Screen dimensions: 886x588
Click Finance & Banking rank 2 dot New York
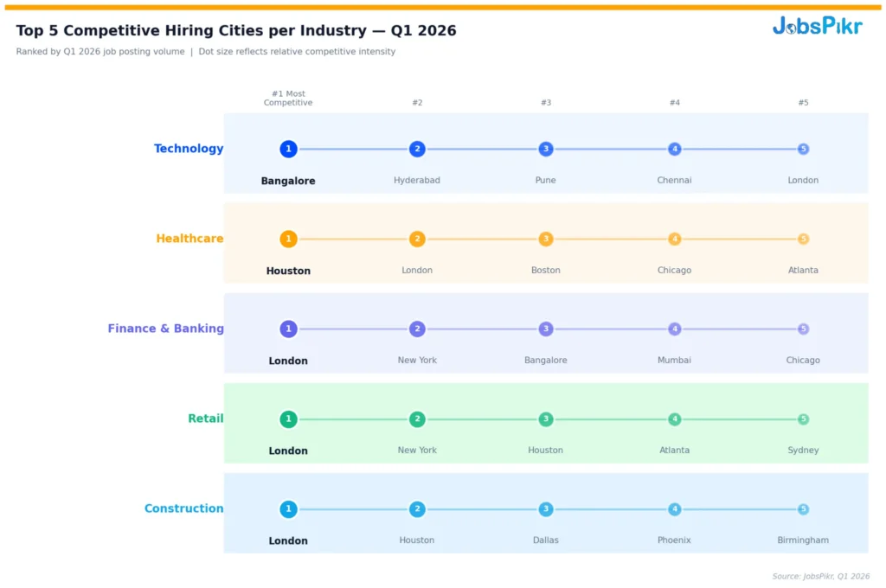pos(417,329)
